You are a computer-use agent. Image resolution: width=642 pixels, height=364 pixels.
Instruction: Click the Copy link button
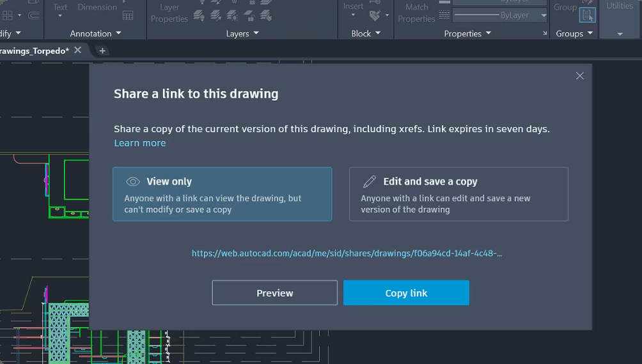[x=406, y=293]
